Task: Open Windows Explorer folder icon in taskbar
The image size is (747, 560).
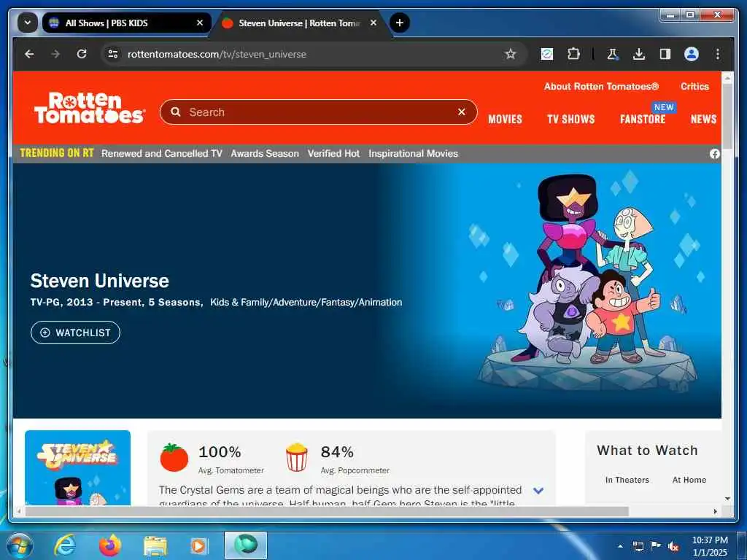Action: point(155,545)
